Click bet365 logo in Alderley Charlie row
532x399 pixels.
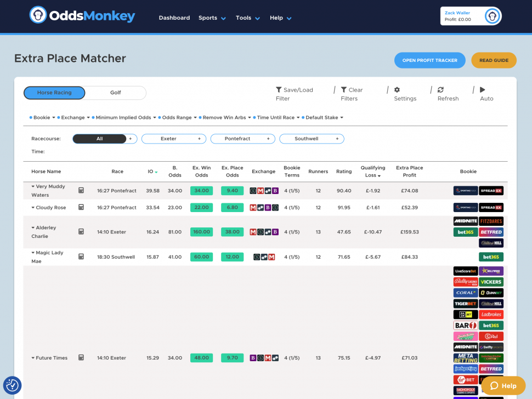pyautogui.click(x=466, y=232)
